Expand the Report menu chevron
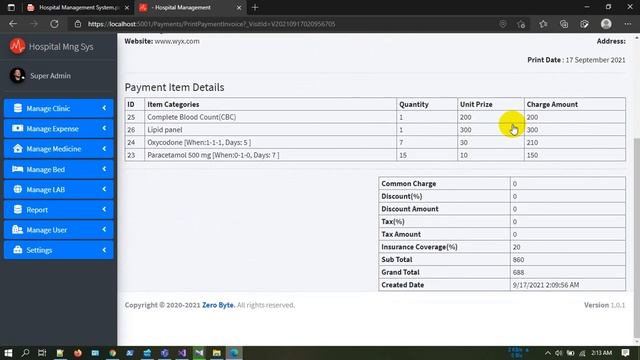The image size is (640, 360). point(104,209)
